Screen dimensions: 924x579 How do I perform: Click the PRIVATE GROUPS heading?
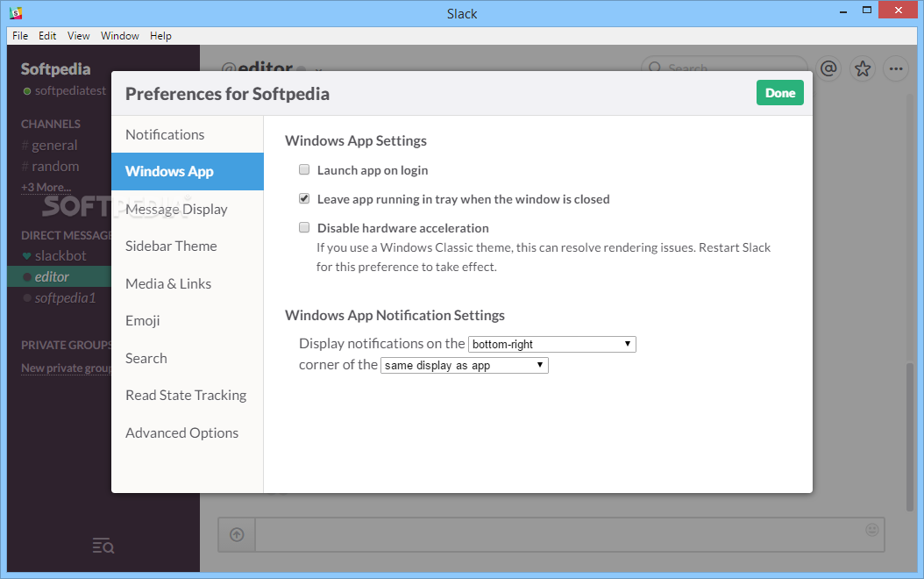pyautogui.click(x=66, y=345)
